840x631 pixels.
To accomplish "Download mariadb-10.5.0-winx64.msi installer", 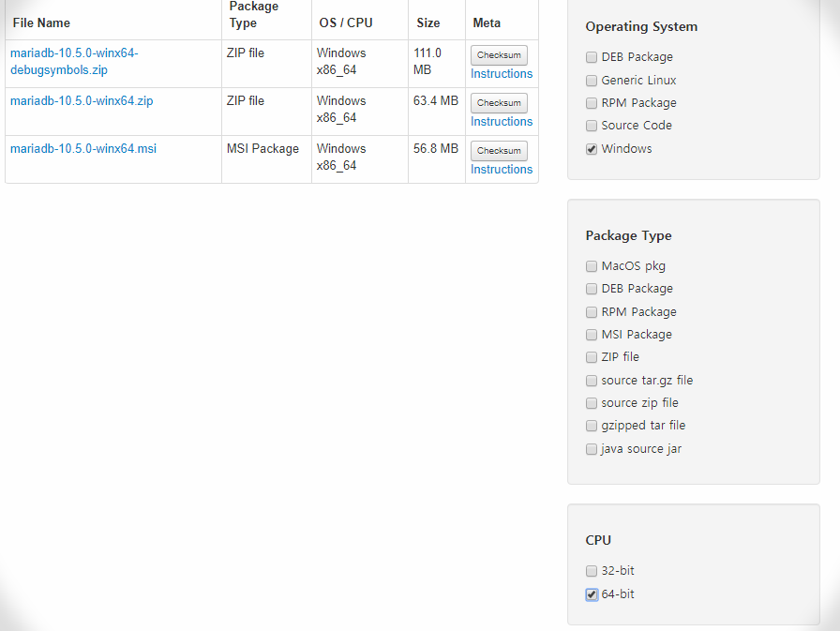I will tap(83, 148).
